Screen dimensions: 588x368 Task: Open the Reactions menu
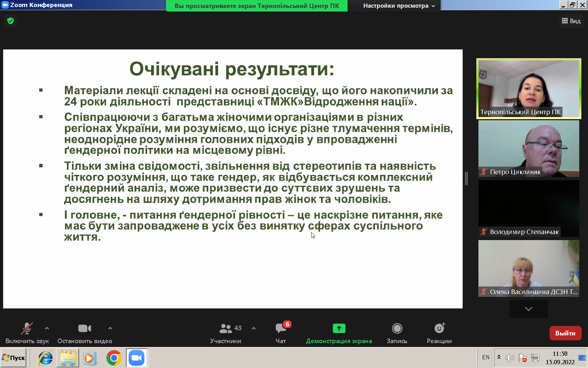[x=439, y=333]
